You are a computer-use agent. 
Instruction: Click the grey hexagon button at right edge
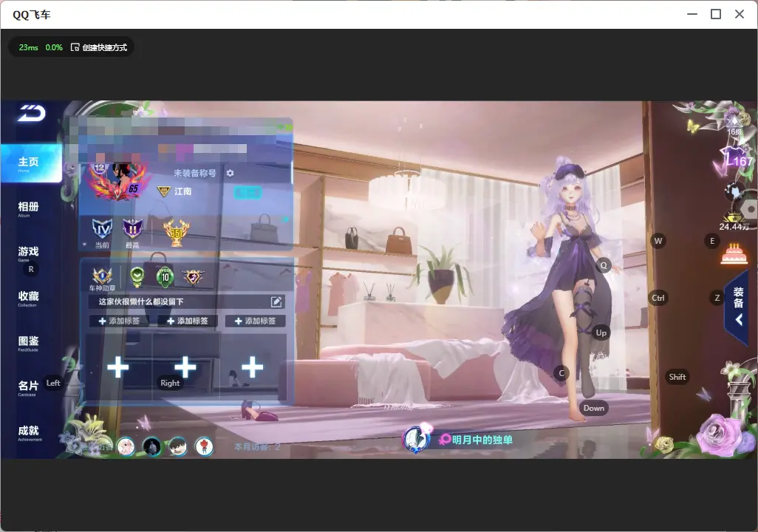click(x=750, y=210)
